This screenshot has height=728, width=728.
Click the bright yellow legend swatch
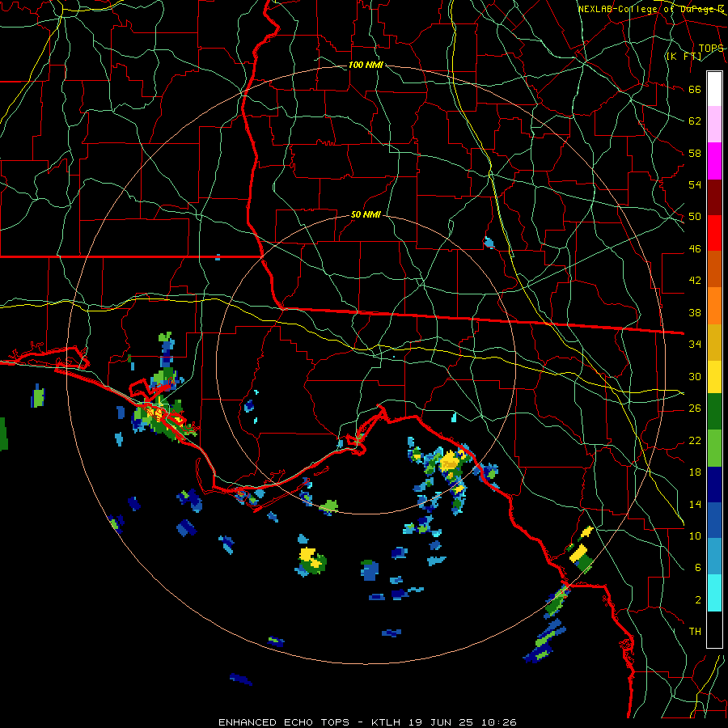click(714, 376)
